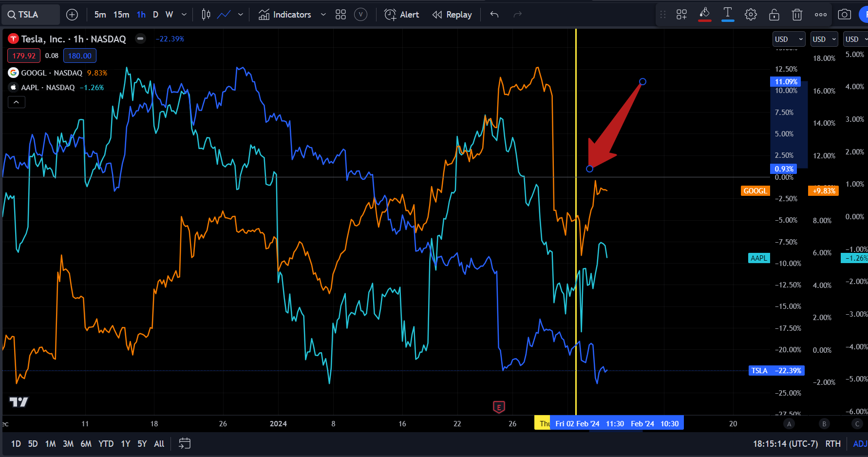Screen dimensions: 868x457
Task: Delete the drawing with the trash icon
Action: click(x=797, y=15)
